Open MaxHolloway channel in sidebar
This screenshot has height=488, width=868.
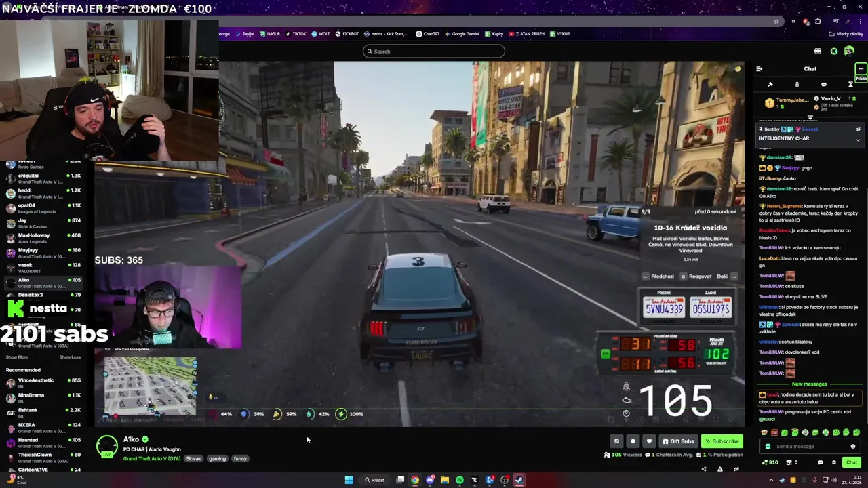click(x=42, y=238)
